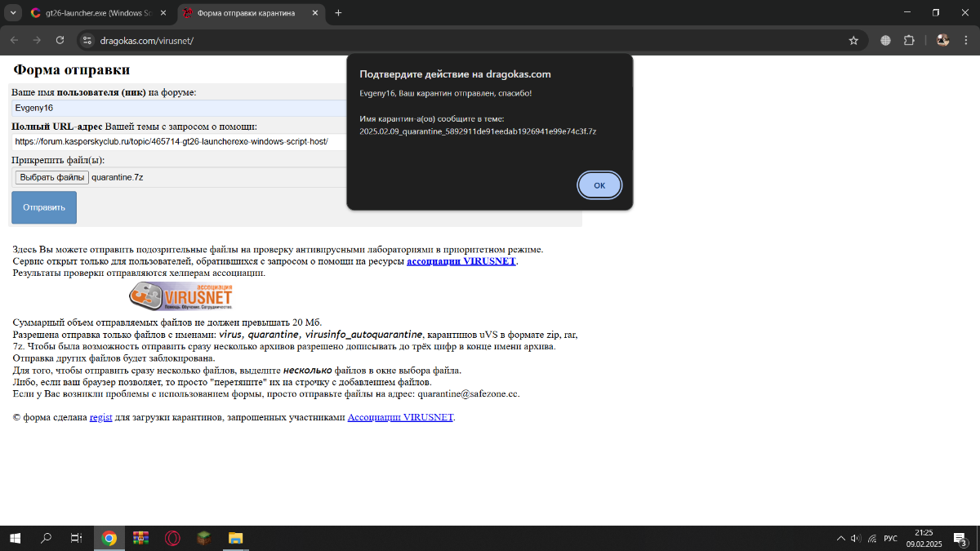Open WinRAR from the taskbar
Screen dimensions: 980x551
[x=140, y=538]
